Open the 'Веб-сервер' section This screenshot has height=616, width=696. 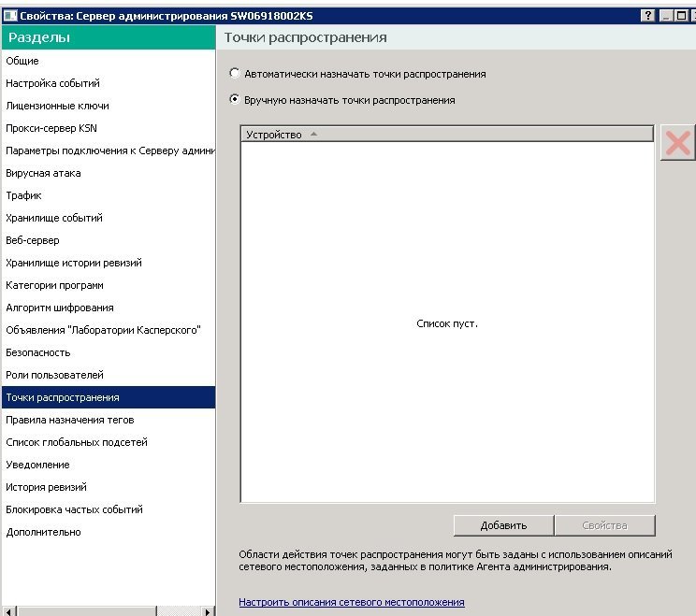coord(109,240)
